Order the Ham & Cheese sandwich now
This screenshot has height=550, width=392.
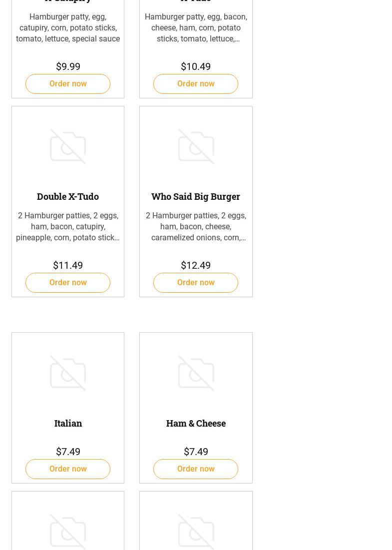point(196,469)
